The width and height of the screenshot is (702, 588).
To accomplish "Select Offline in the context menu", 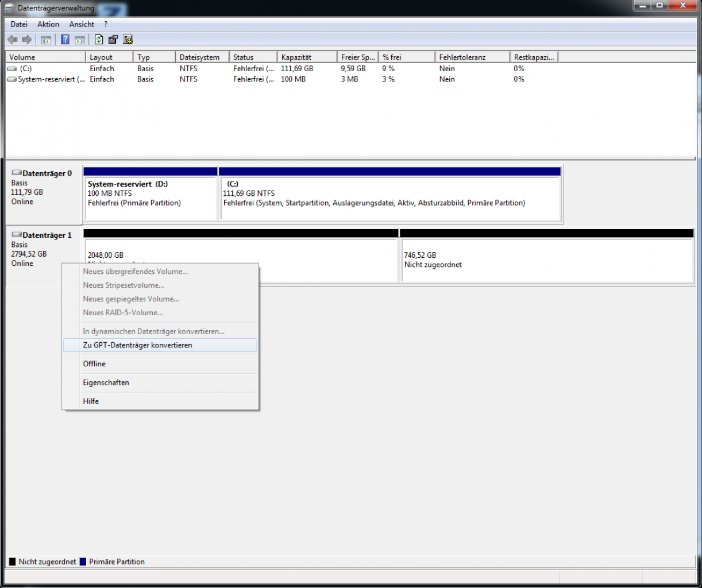I will [x=160, y=364].
